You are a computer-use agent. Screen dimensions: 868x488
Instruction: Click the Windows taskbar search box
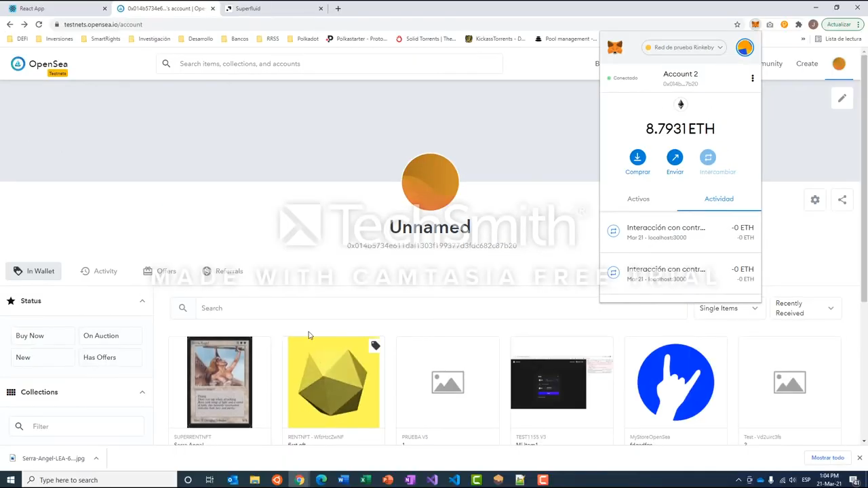(x=100, y=480)
